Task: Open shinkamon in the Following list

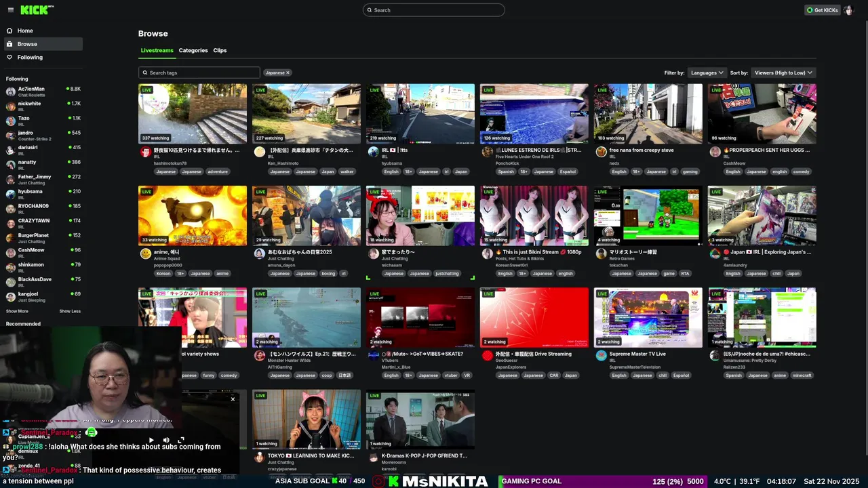Action: pos(43,268)
